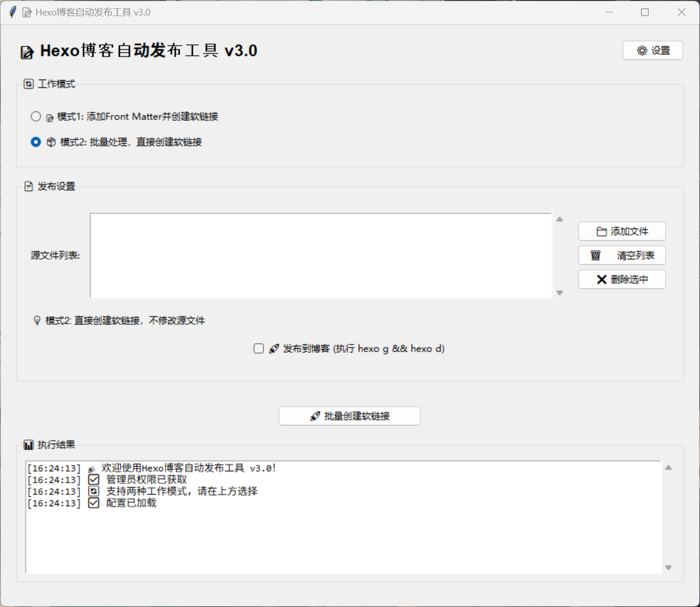Click the party icon on the 欢迎使用 log line

point(92,469)
